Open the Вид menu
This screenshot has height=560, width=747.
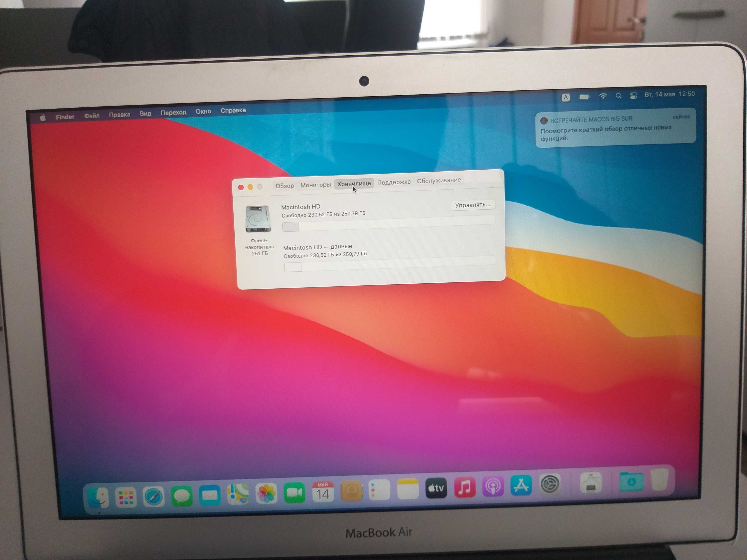click(x=146, y=114)
